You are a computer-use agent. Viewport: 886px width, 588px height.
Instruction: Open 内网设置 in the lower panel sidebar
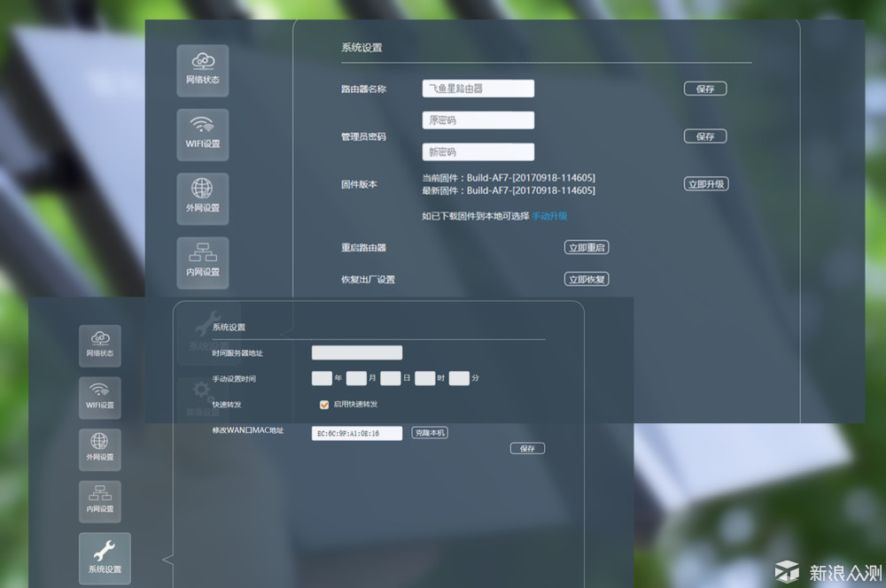100,501
